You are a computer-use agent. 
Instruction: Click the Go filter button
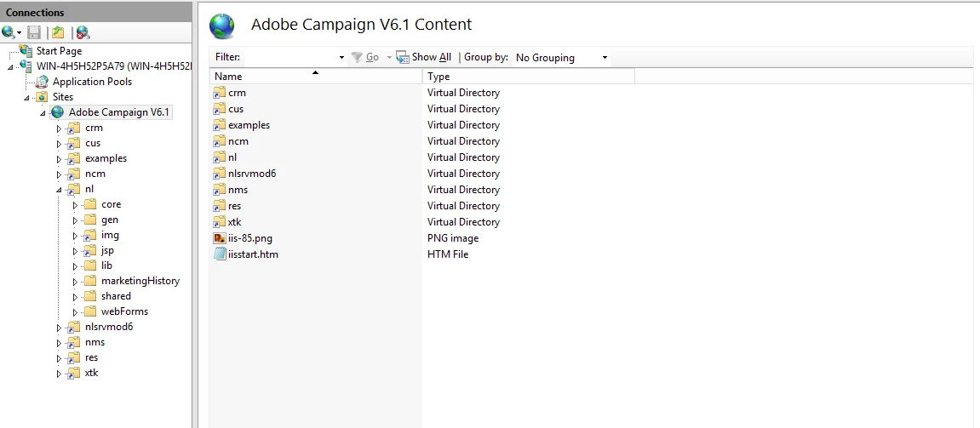coord(365,57)
